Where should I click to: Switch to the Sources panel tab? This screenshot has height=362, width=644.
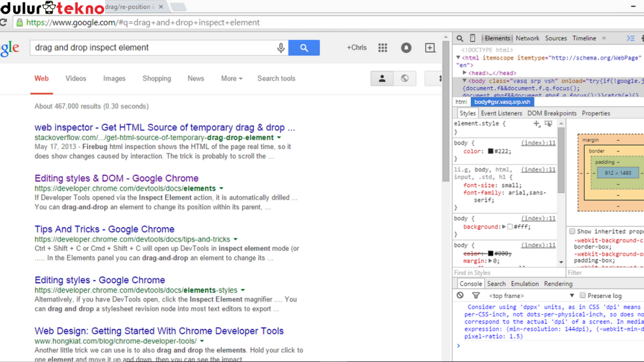(556, 38)
